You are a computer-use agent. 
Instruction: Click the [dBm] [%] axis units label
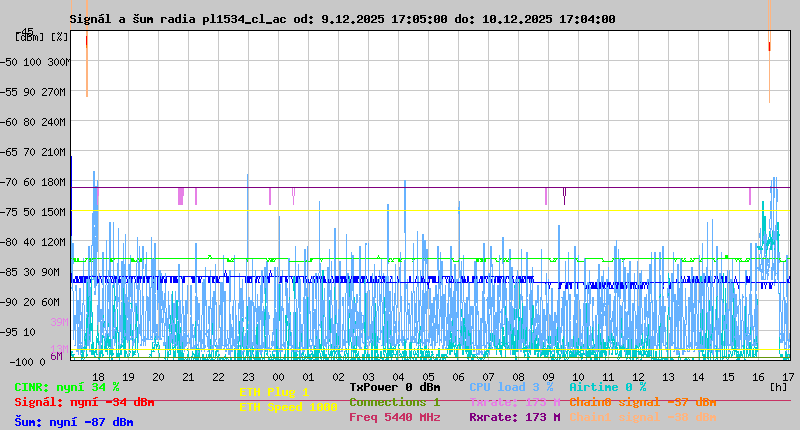(42, 37)
